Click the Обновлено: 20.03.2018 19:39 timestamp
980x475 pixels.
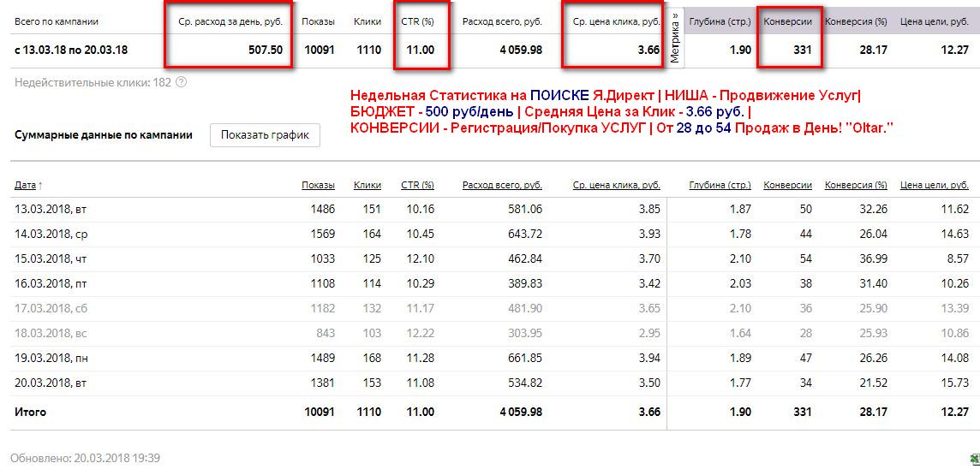click(x=85, y=458)
